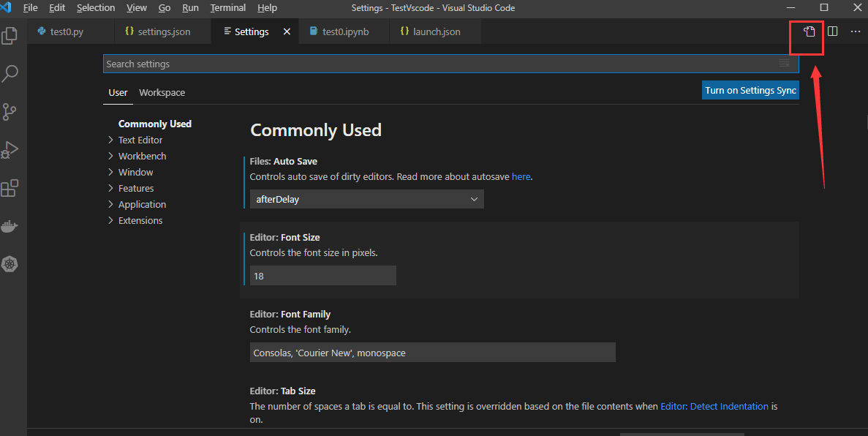
Task: Open the Run menu
Action: click(x=190, y=8)
